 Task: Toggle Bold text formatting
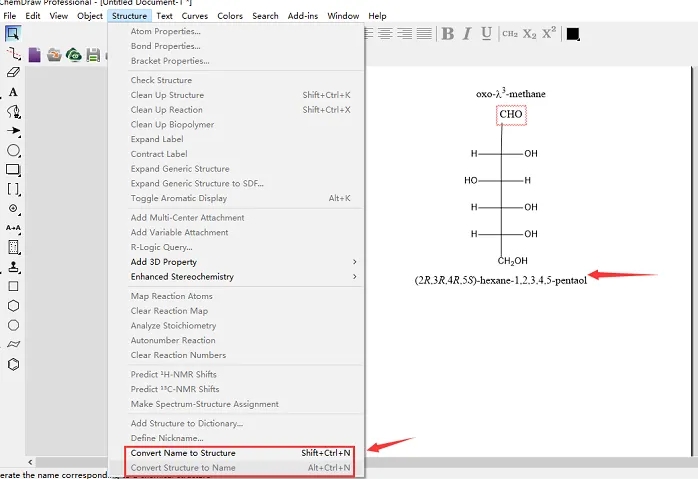coord(447,34)
